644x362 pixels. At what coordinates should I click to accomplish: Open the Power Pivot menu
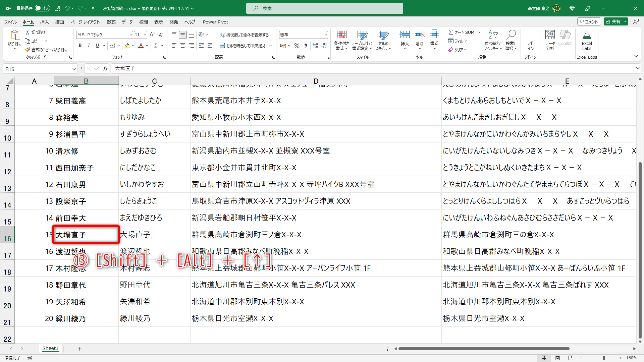[x=215, y=22]
